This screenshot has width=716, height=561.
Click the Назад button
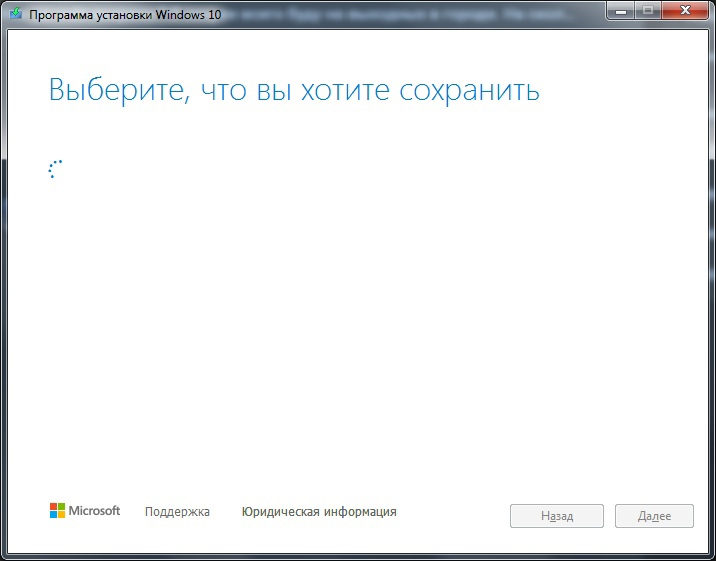557,516
